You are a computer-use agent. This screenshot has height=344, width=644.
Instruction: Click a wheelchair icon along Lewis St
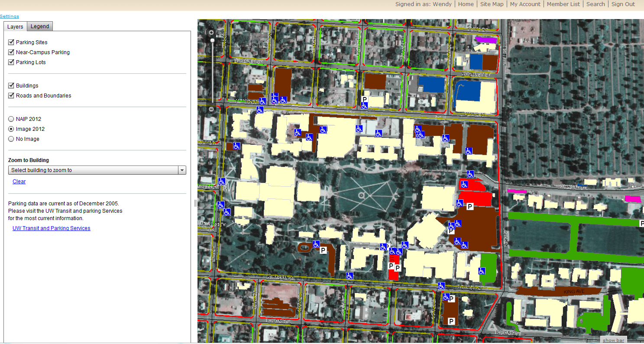tap(349, 276)
